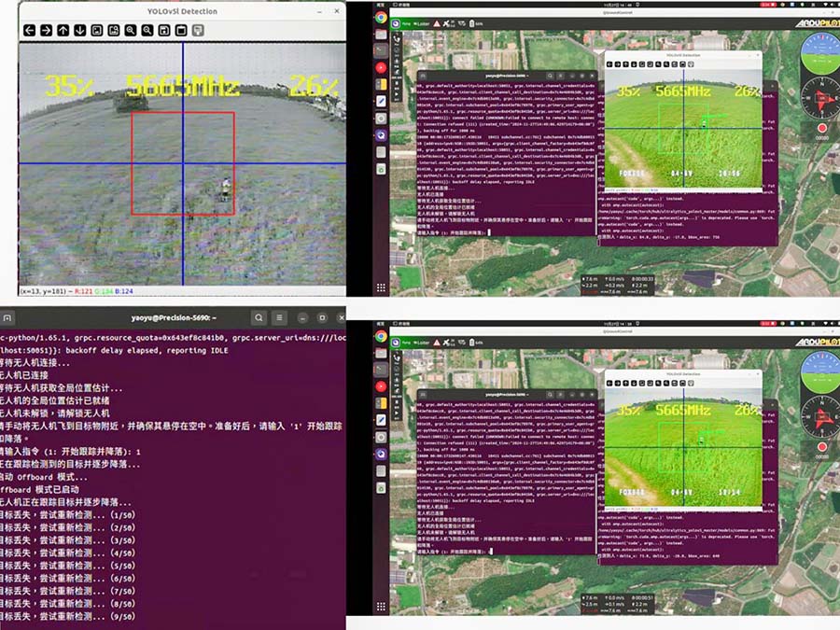Zoom out using the second magnifier icon
This screenshot has width=840, height=630.
click(x=147, y=31)
